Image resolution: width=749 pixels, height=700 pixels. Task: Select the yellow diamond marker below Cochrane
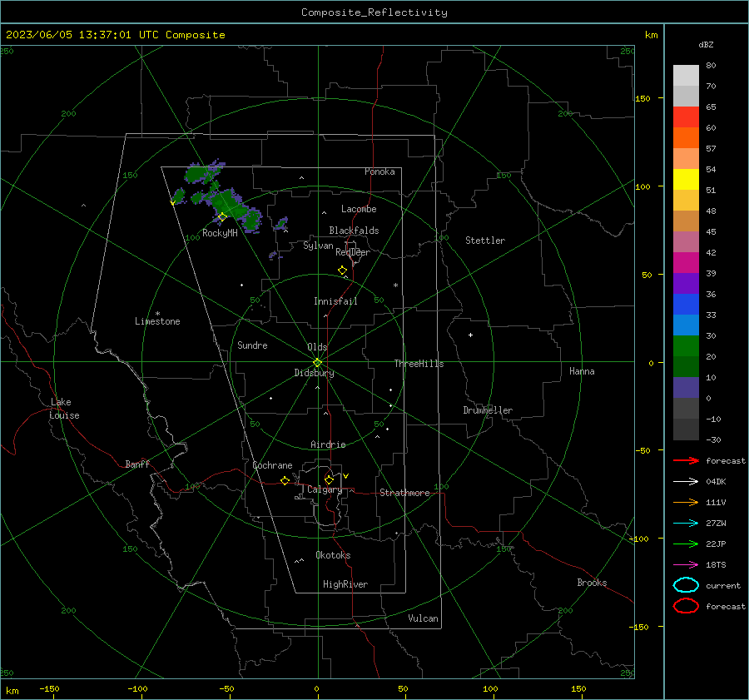(x=285, y=480)
